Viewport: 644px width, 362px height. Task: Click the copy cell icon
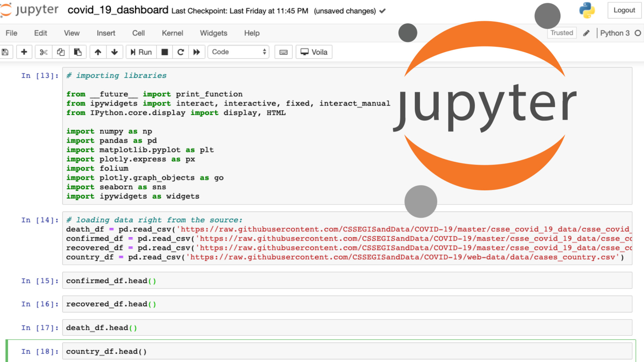pos(61,52)
